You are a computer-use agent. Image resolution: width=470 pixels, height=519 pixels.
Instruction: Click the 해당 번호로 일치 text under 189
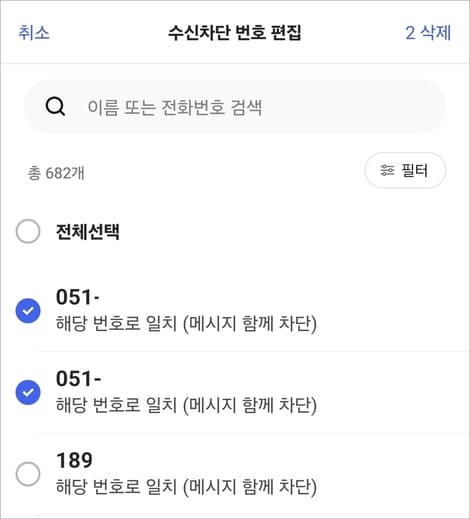point(116,486)
